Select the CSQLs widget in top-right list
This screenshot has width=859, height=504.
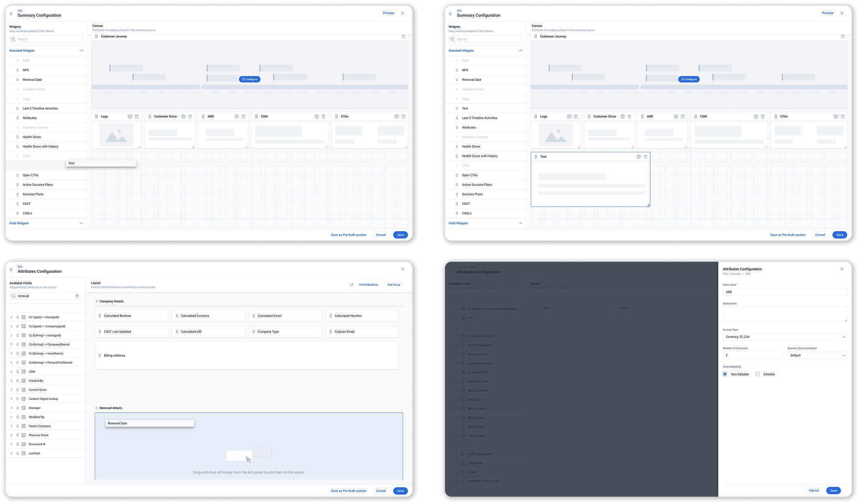(x=486, y=213)
